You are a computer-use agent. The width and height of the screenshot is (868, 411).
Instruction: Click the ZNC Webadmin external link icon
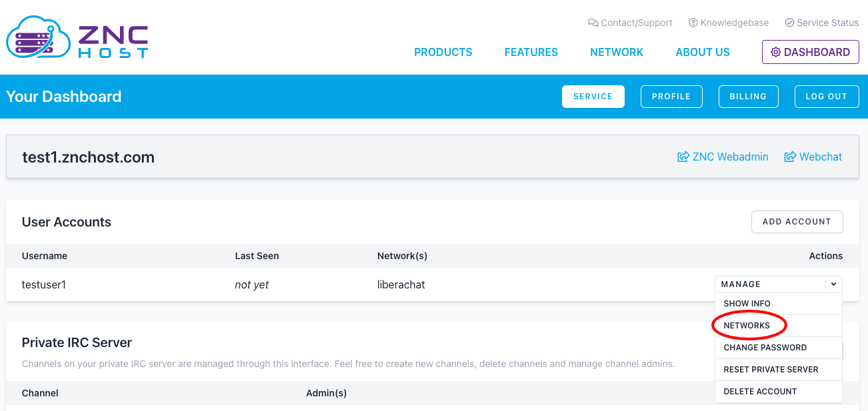click(683, 157)
